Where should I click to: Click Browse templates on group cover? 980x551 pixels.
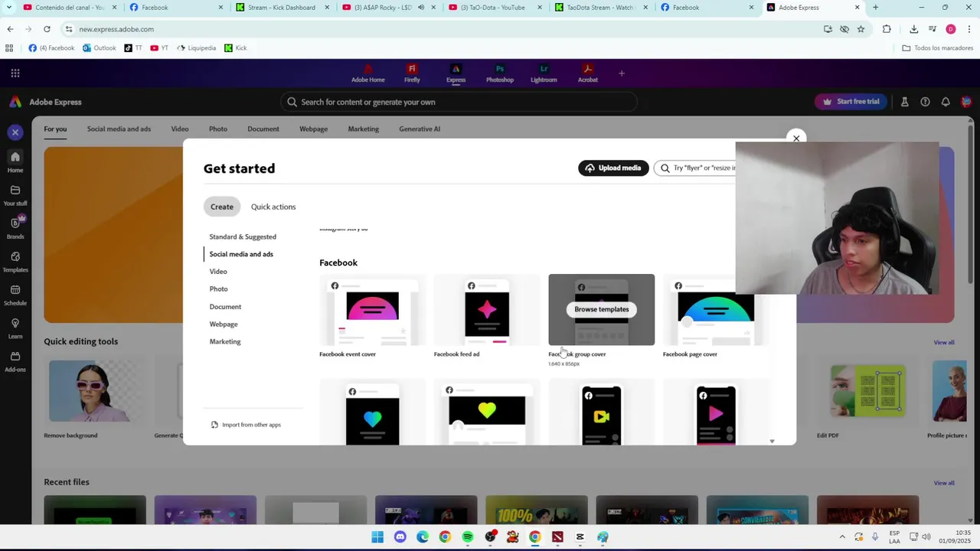click(602, 309)
